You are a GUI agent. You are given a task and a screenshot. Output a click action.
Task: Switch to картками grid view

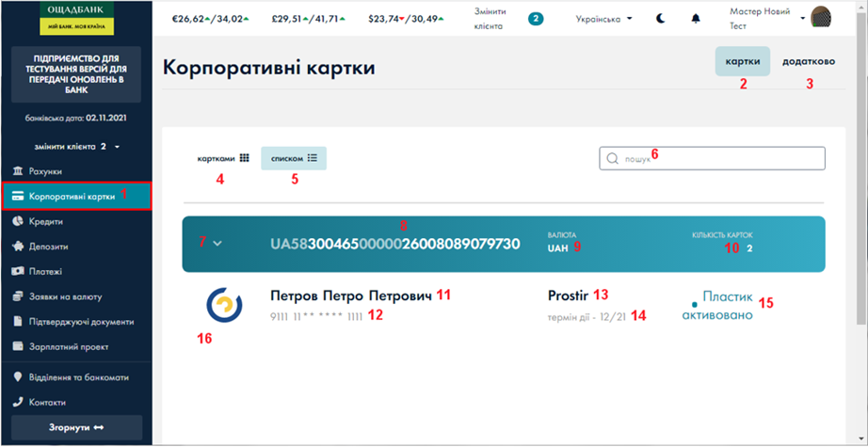[x=222, y=158]
